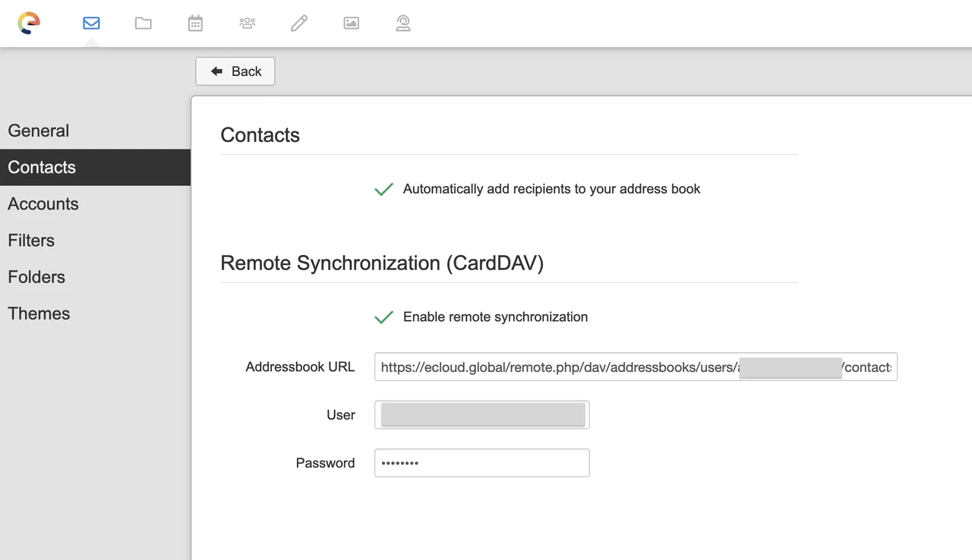Click the Password input field
The height and width of the screenshot is (560, 972).
coord(481,463)
